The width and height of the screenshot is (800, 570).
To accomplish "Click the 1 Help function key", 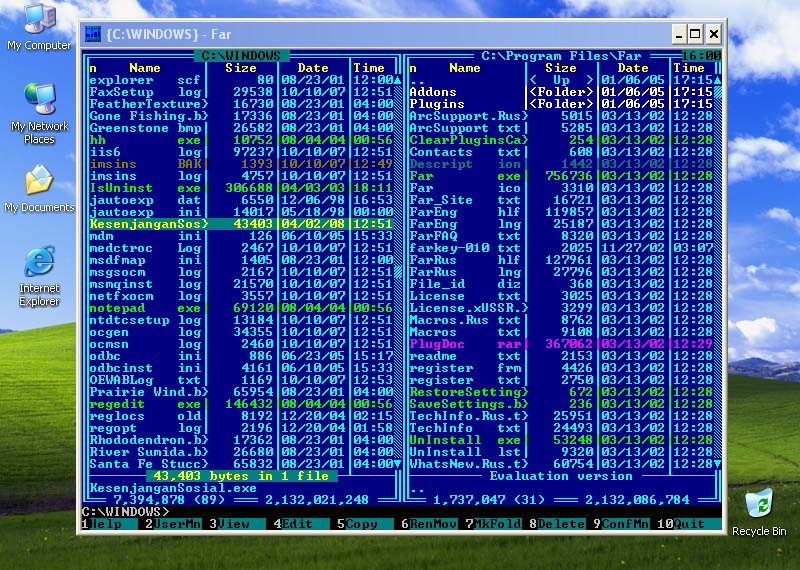I will tap(109, 524).
